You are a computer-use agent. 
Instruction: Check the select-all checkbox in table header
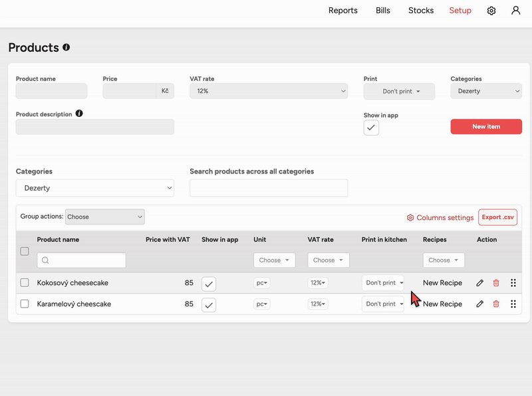pos(25,251)
